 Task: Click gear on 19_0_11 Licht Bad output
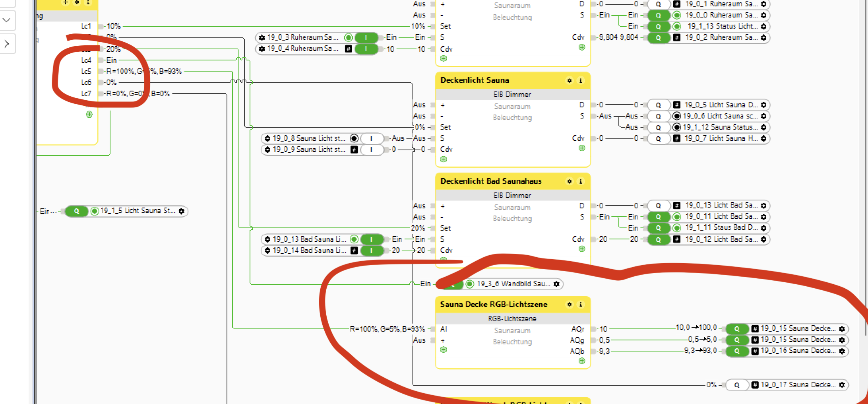click(x=763, y=217)
